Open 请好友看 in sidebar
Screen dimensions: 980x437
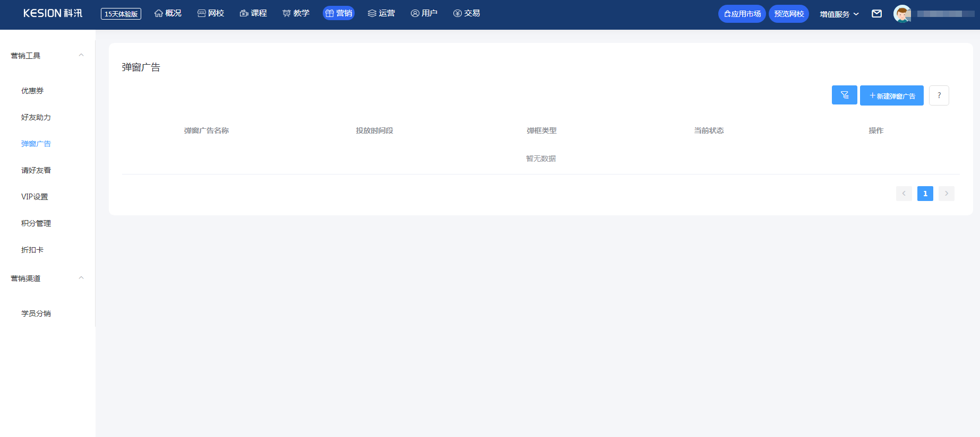click(36, 170)
